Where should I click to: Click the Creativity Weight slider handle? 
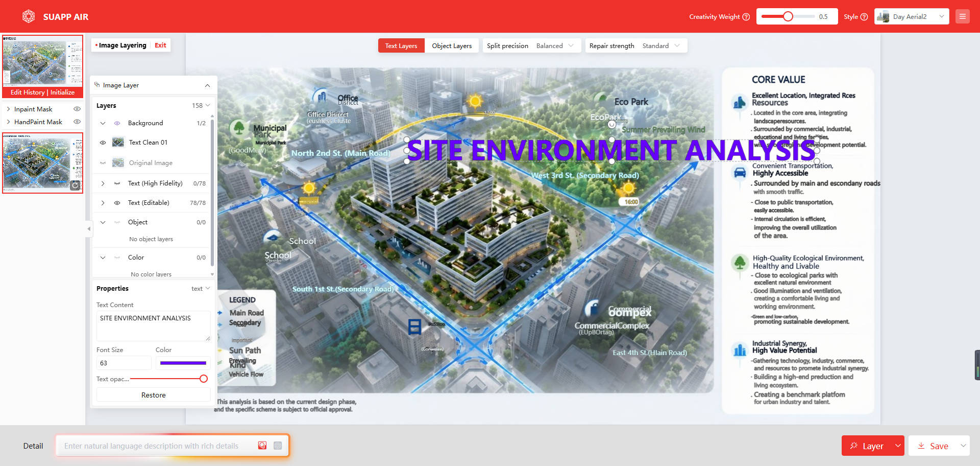[788, 16]
